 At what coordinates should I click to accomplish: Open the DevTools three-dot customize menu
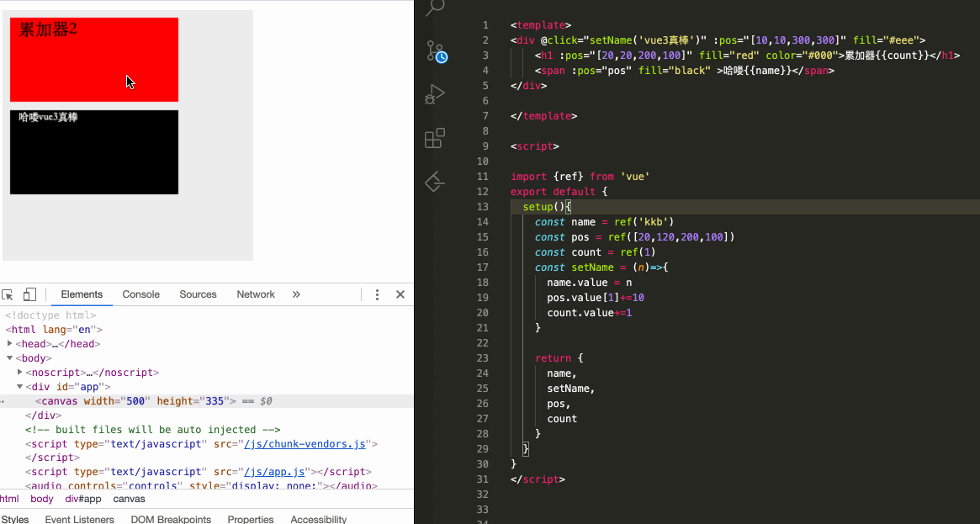[377, 294]
